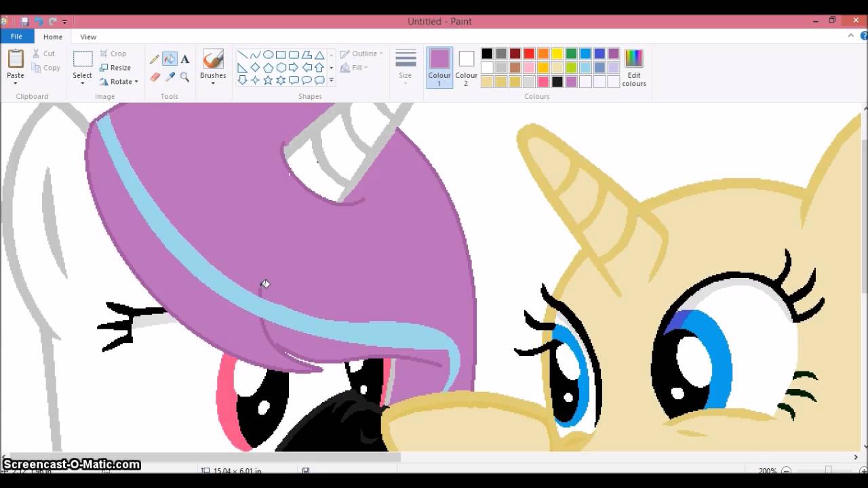Open the Rotate dropdown menu
868x488 pixels.
click(119, 81)
